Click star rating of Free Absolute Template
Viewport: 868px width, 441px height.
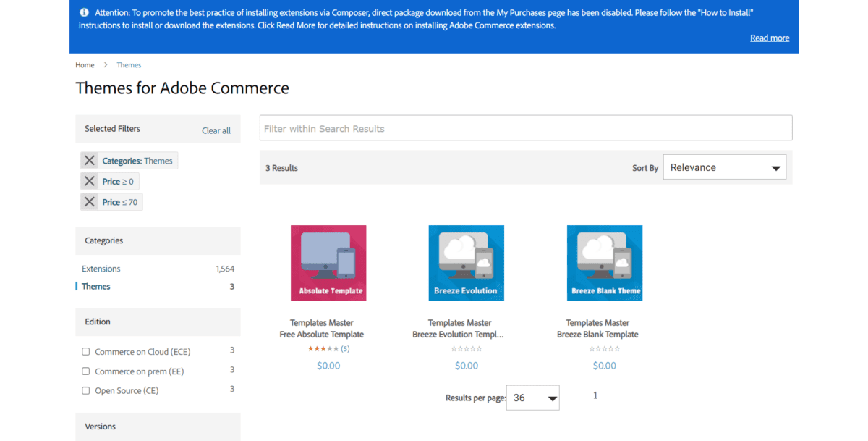[323, 349]
